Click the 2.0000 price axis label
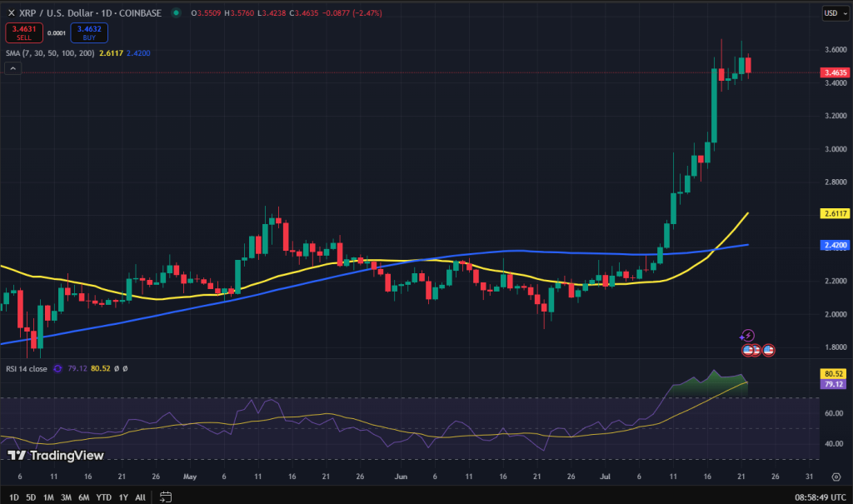The height and width of the screenshot is (504, 853). coord(836,314)
